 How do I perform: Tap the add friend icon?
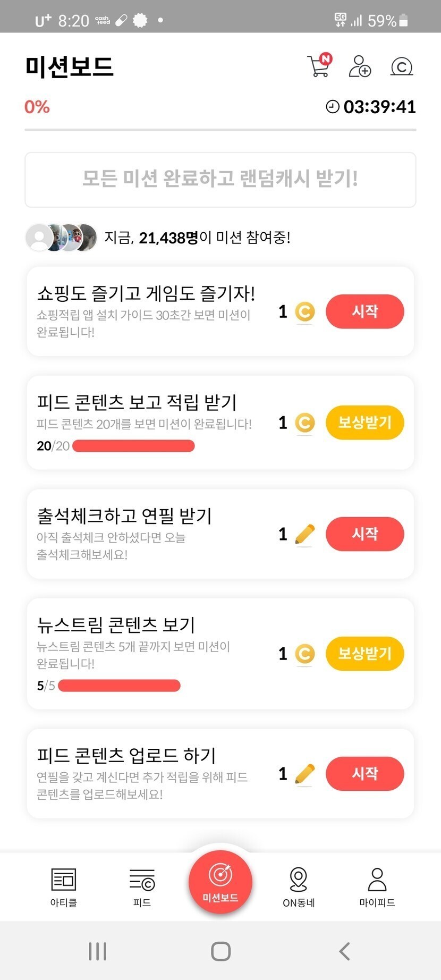(x=360, y=66)
